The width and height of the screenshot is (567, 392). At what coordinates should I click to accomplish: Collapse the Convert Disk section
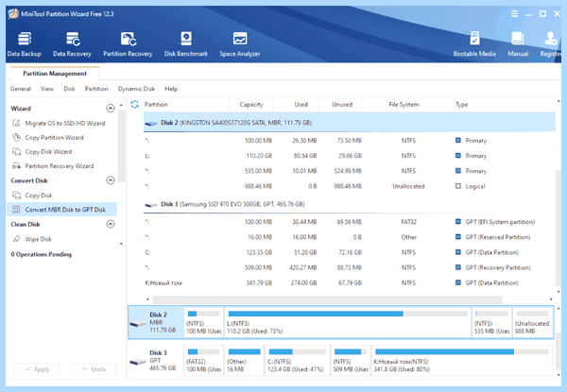point(111,180)
